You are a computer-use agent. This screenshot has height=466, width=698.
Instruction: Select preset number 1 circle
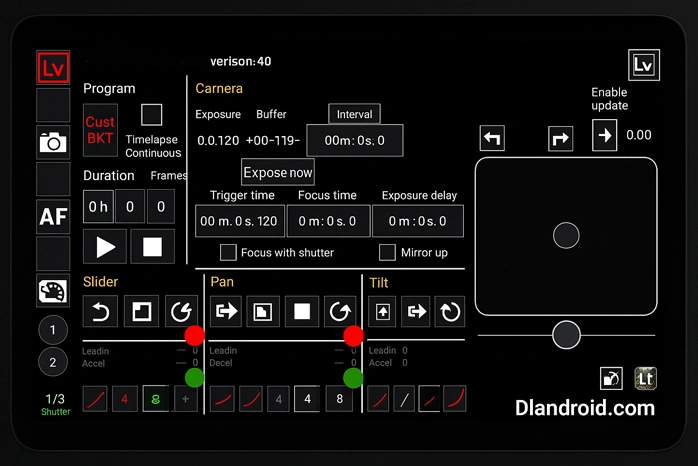coord(53,330)
